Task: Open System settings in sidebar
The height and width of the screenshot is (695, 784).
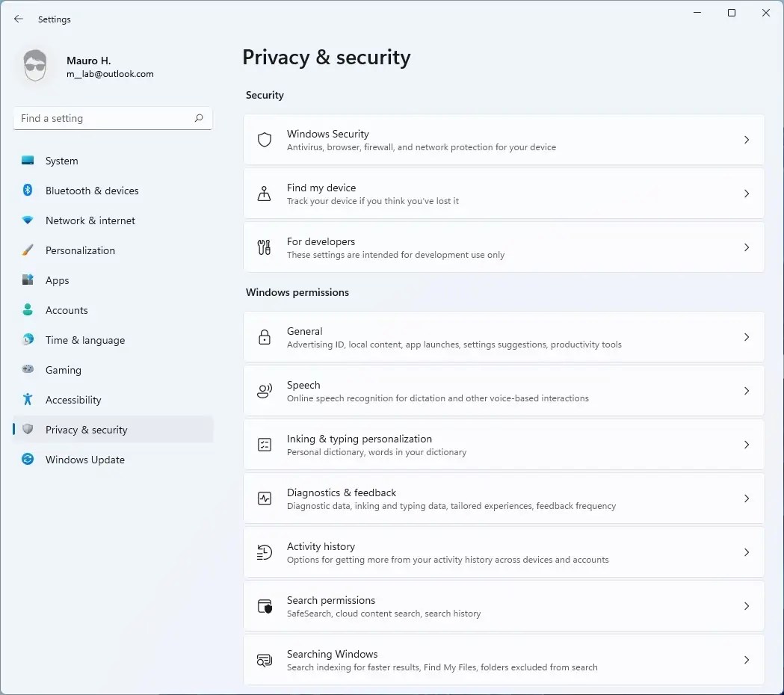Action: tap(113, 161)
